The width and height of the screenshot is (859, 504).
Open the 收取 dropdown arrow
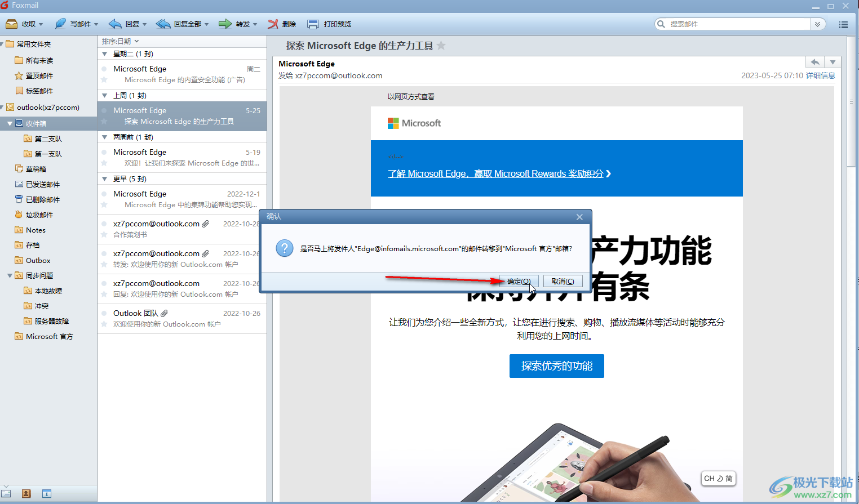(41, 24)
